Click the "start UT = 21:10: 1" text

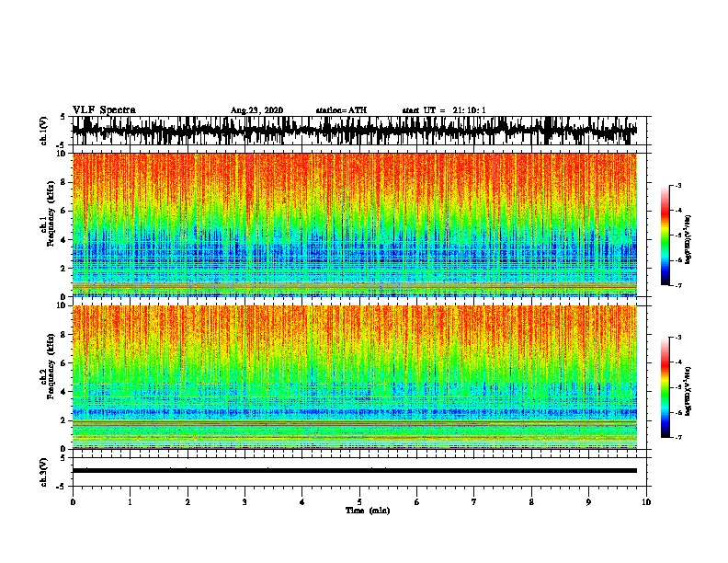444,110
